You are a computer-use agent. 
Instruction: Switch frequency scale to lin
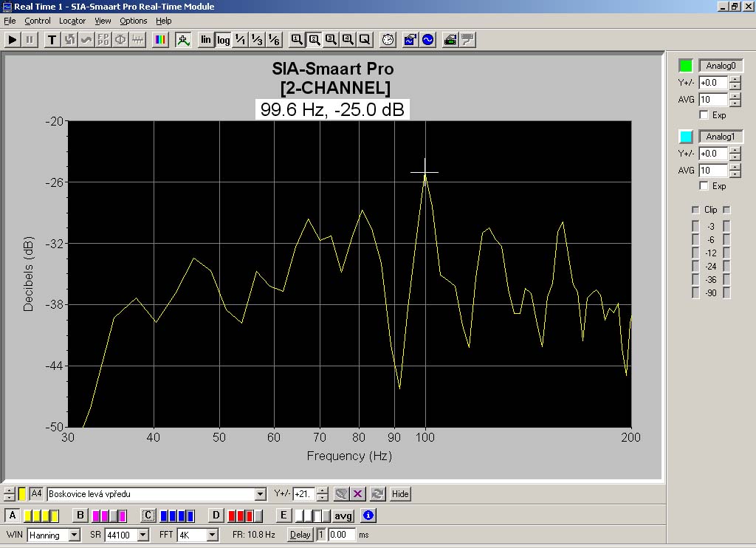pos(206,40)
